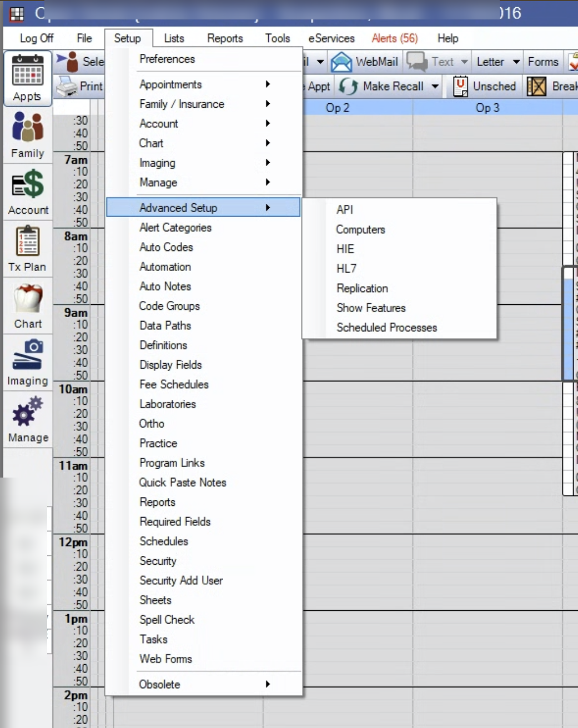Click the Print printer icon
Viewport: 578px width, 728px height.
click(67, 86)
